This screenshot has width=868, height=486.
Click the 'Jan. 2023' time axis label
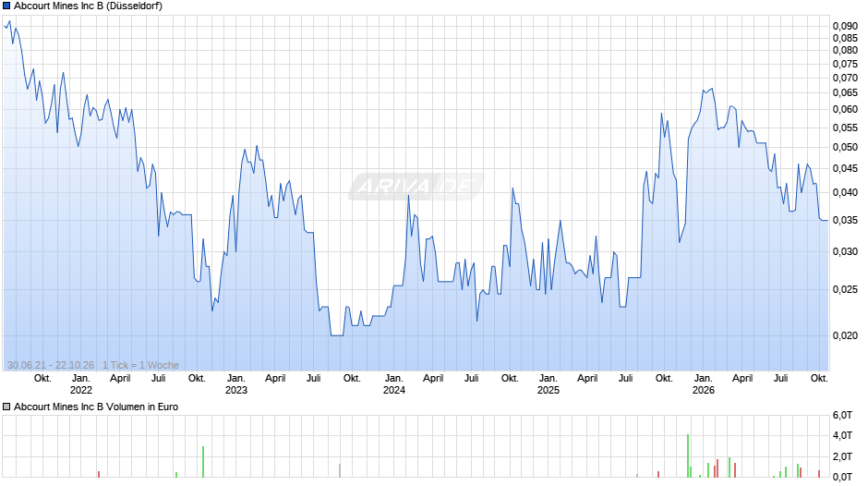tap(235, 384)
